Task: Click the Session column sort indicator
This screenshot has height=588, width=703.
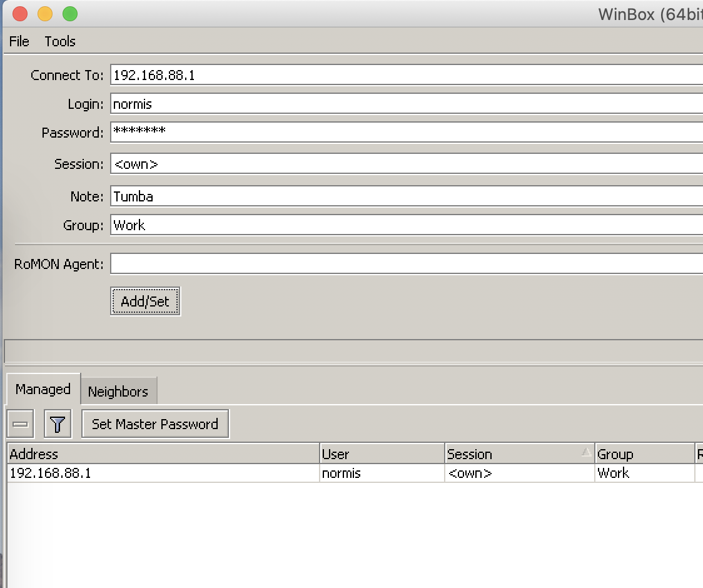Action: coord(587,453)
